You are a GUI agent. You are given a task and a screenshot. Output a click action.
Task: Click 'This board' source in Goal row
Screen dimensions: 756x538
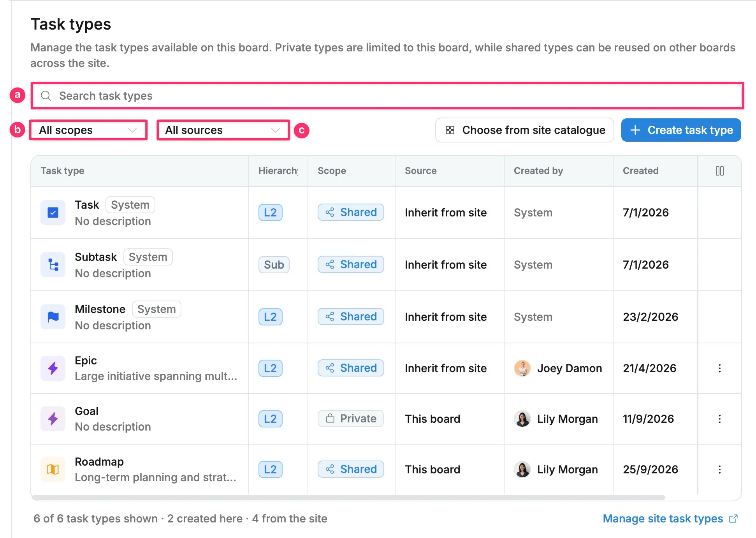tap(433, 419)
